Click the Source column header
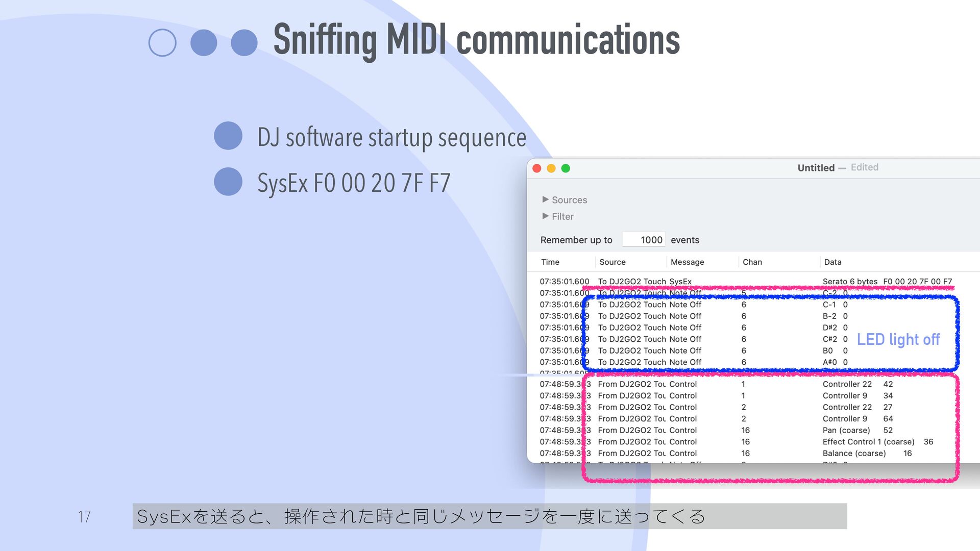The height and width of the screenshot is (551, 980). point(612,262)
